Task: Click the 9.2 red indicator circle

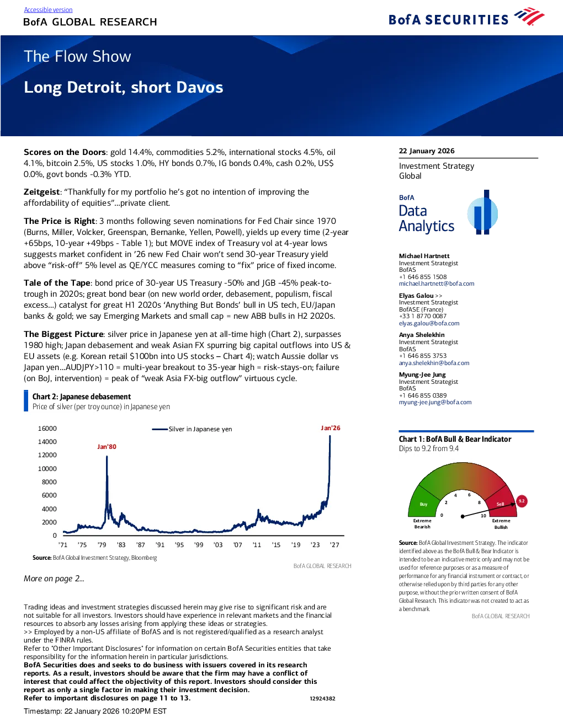Action: click(x=522, y=501)
